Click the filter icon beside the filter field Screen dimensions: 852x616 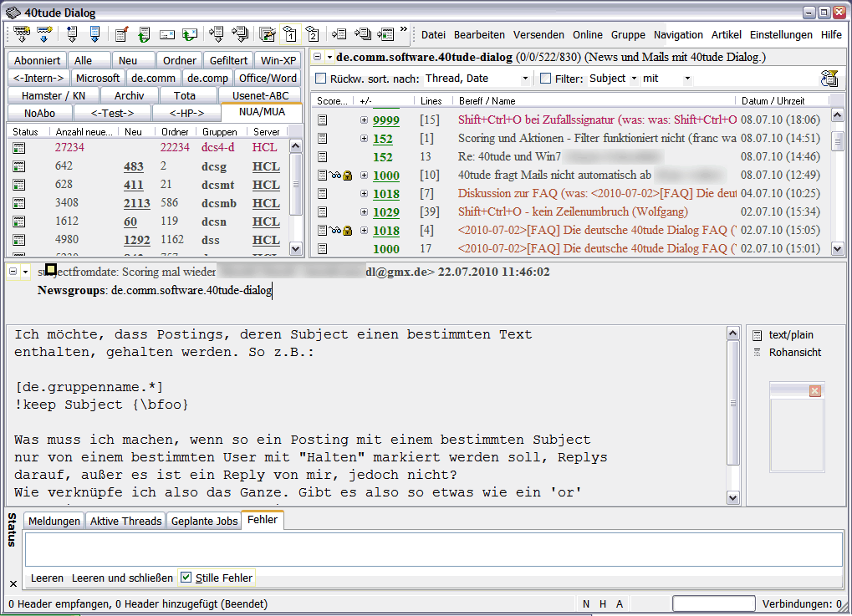tap(829, 79)
